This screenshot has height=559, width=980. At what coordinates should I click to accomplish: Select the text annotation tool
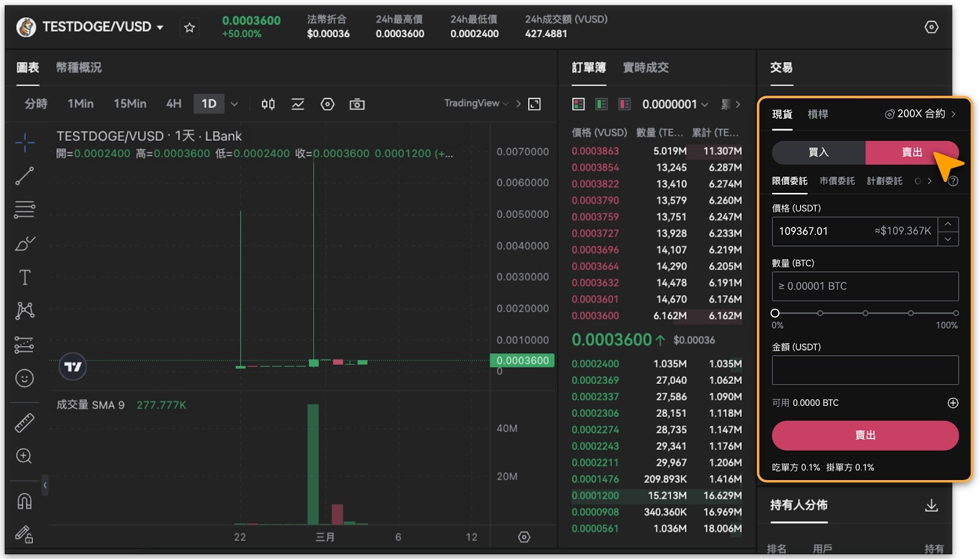24,277
